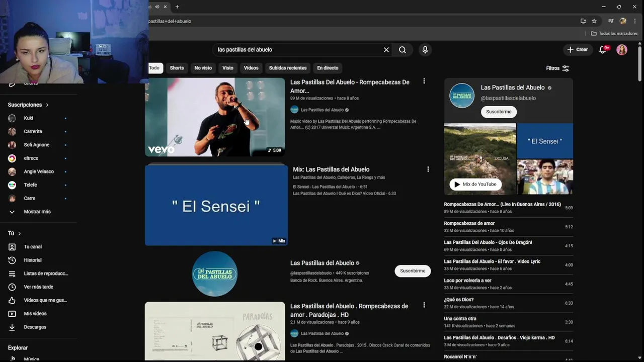Click the Crear button

(577, 50)
